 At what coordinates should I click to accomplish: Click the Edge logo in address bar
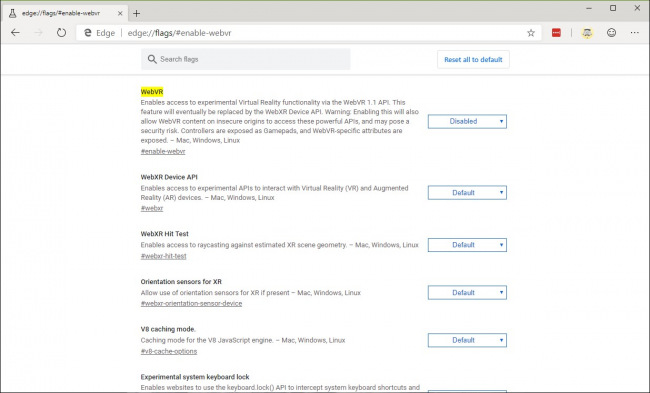coord(88,33)
